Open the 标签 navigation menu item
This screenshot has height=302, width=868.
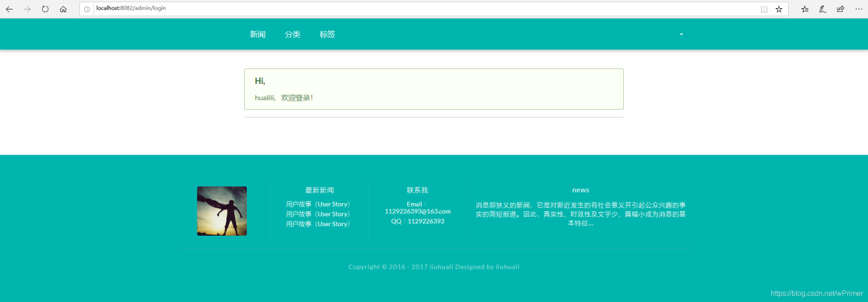coord(328,35)
